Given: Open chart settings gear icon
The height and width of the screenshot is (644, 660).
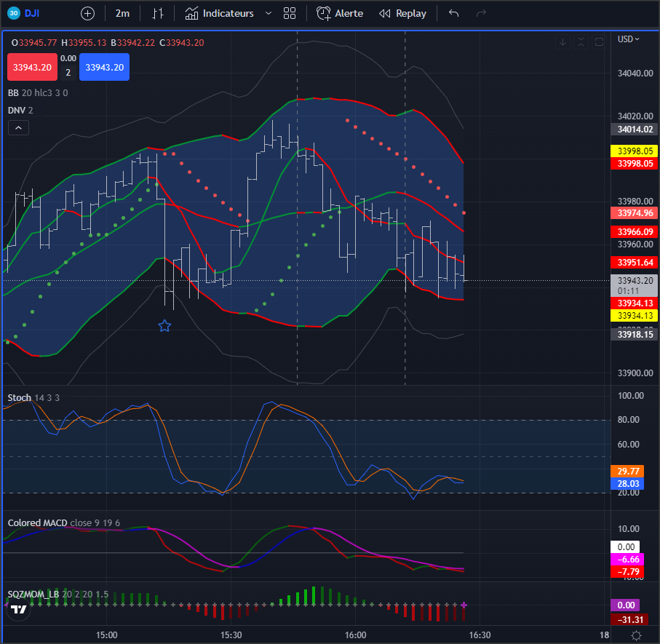Looking at the screenshot, I should coord(637,635).
